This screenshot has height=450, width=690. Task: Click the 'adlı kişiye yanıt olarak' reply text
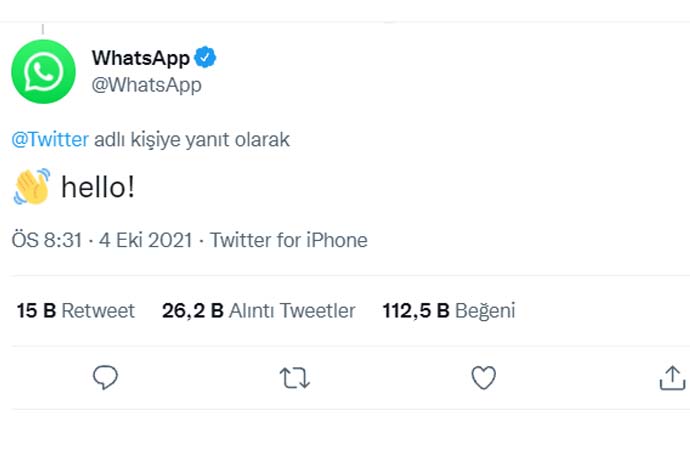tap(192, 139)
